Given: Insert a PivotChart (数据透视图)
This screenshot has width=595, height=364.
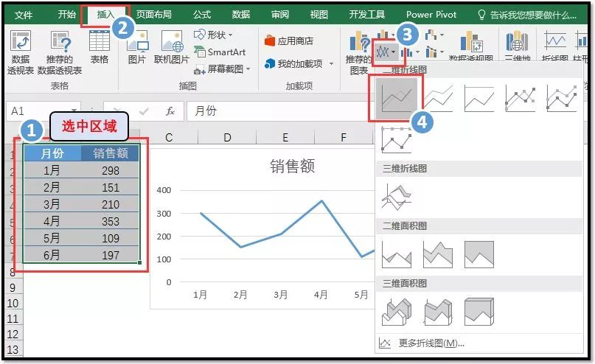Looking at the screenshot, I should [471, 45].
